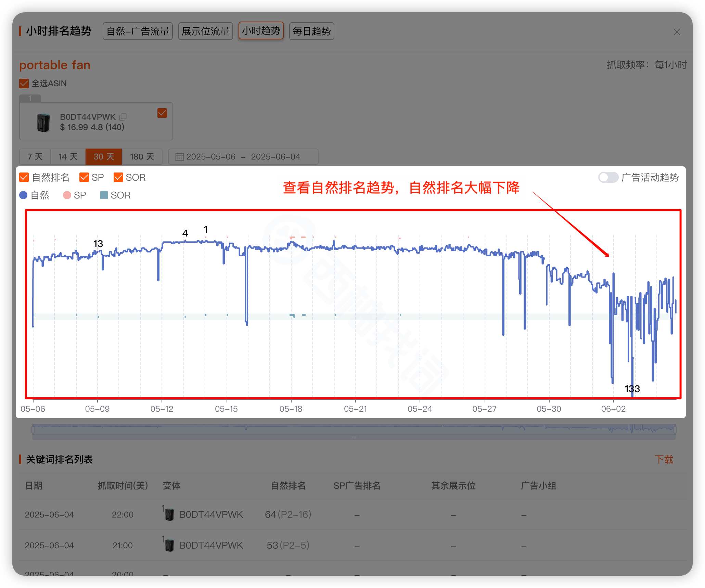Click the blue 自然 legend marker
The image size is (705, 588).
[x=23, y=195]
